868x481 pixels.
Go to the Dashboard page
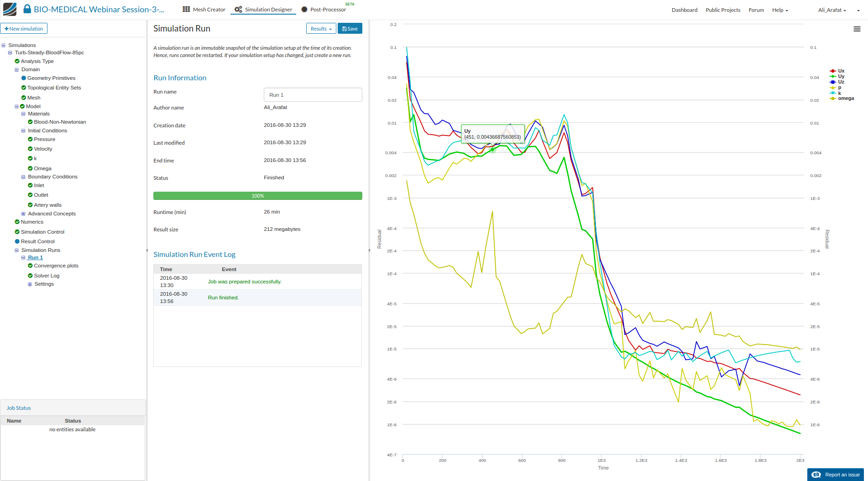(x=684, y=10)
